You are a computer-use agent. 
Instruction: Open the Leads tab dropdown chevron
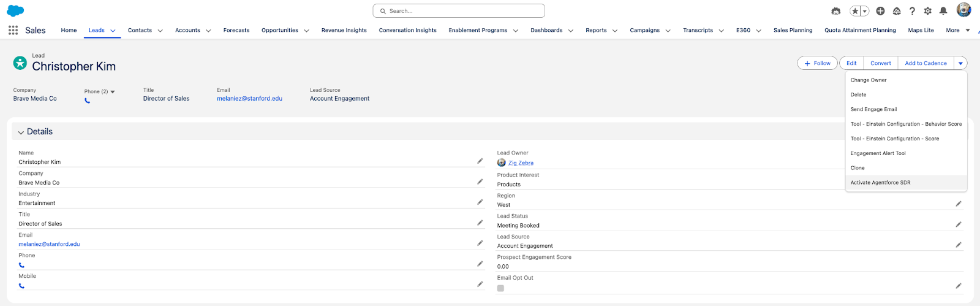[113, 31]
